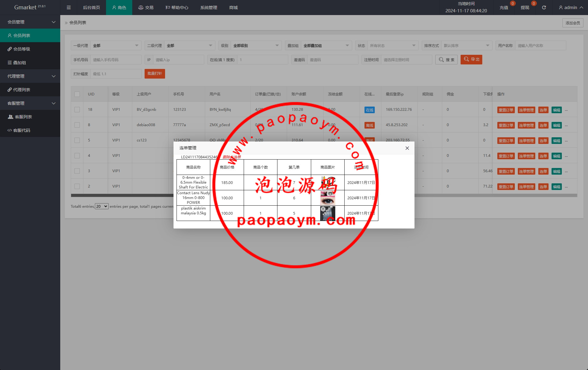
Task: Click 连单管理 for UID 8 row
Action: click(x=526, y=125)
